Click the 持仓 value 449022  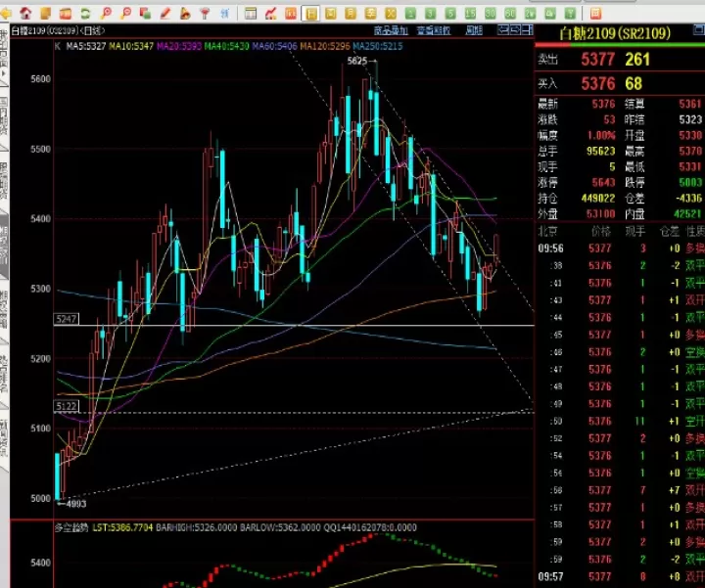click(600, 198)
